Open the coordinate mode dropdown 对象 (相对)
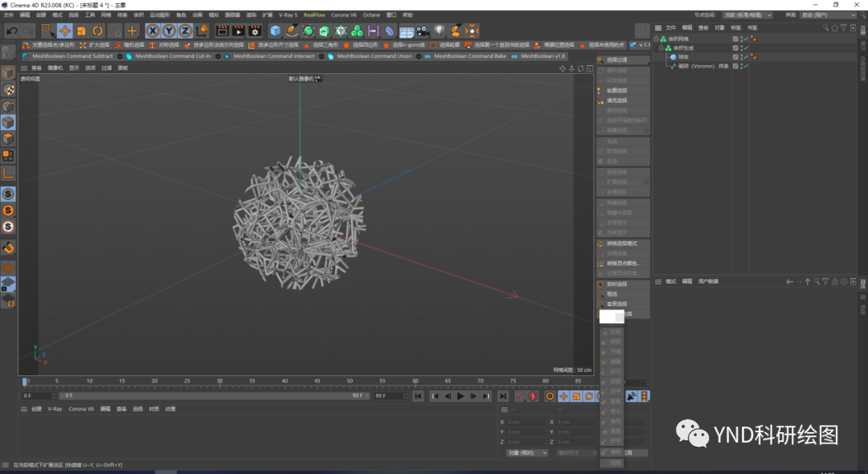Screen dimensions: 868x474 [526, 452]
